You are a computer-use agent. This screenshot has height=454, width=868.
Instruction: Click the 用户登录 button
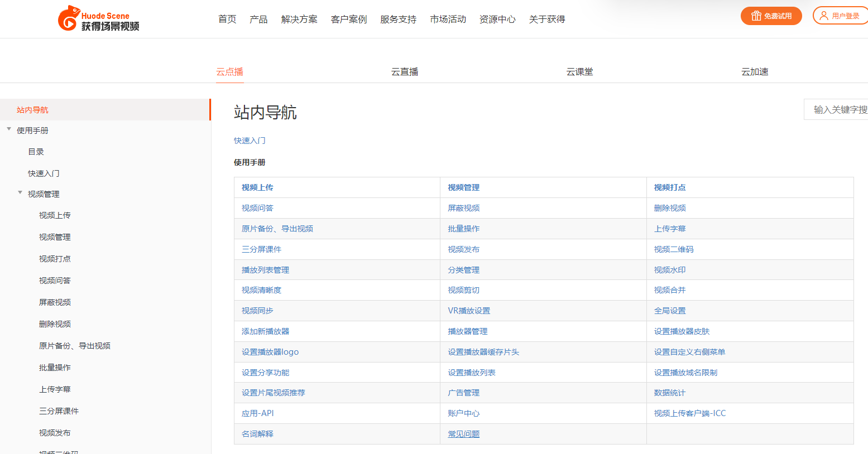840,16
